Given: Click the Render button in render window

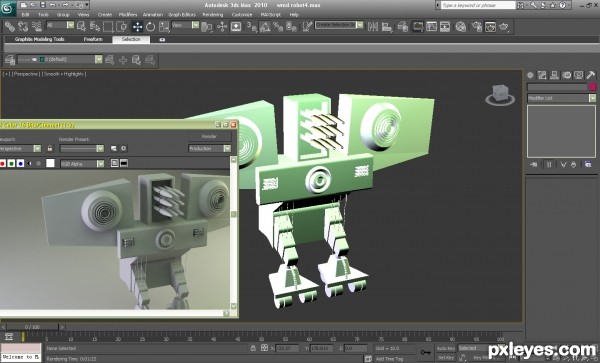Looking at the screenshot, I should pos(209,137).
